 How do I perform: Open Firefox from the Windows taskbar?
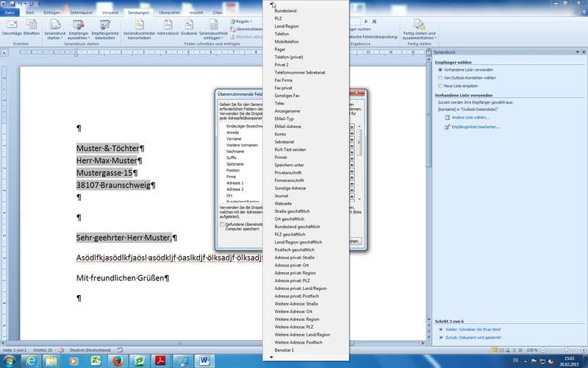click(x=116, y=360)
